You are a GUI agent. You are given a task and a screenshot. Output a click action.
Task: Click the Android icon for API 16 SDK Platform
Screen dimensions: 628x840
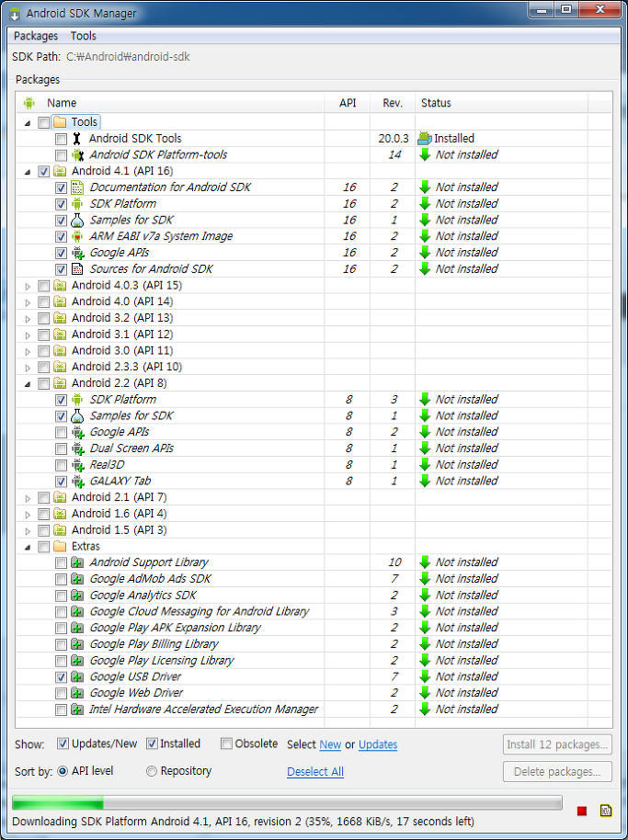[x=77, y=204]
